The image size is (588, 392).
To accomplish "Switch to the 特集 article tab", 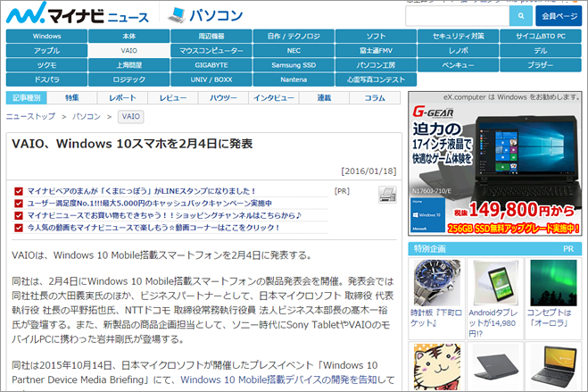I will [x=72, y=98].
